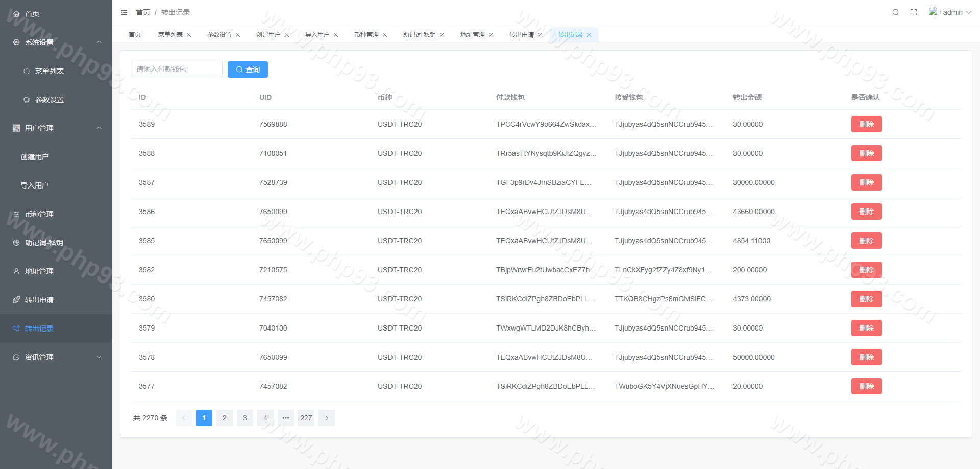Close the 转出申请 tab
Viewport: 980px width, 469px height.
(x=540, y=35)
